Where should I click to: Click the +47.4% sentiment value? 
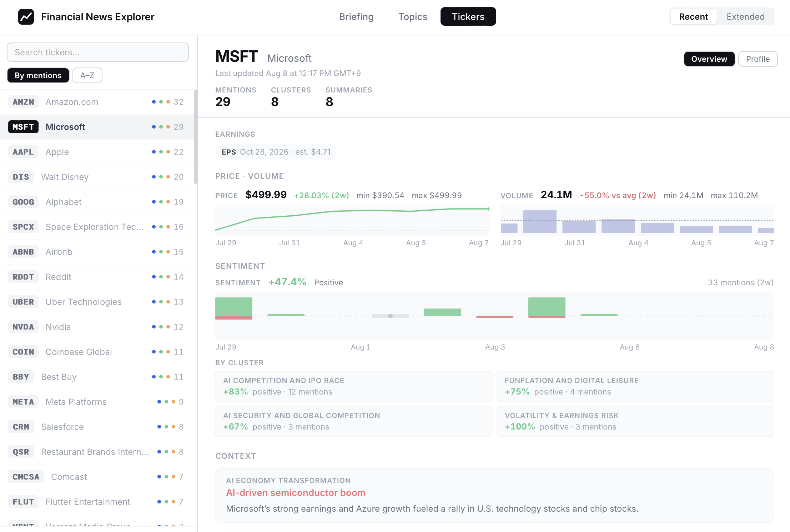click(x=287, y=282)
